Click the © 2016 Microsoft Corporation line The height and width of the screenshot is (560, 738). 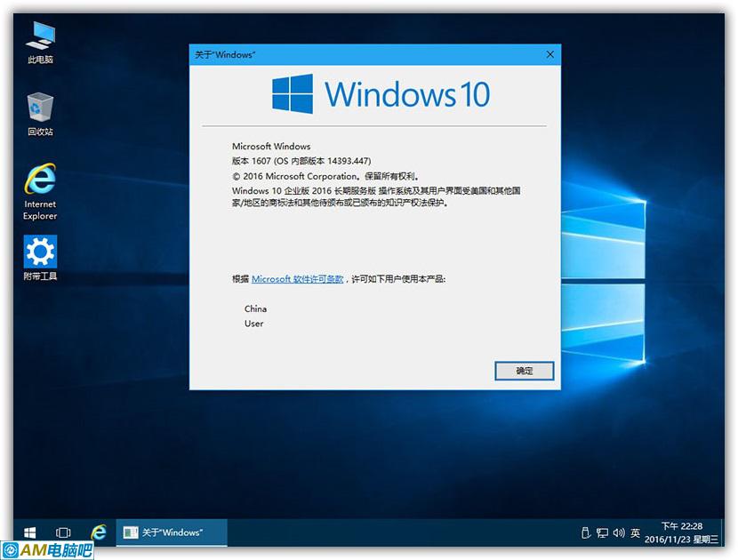(325, 176)
